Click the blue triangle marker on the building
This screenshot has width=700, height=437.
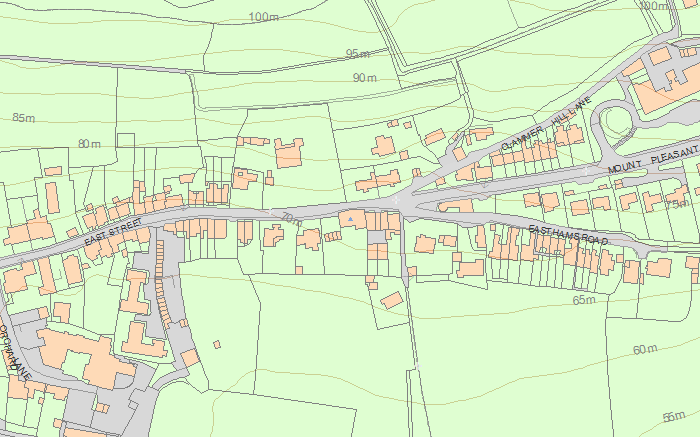click(350, 219)
